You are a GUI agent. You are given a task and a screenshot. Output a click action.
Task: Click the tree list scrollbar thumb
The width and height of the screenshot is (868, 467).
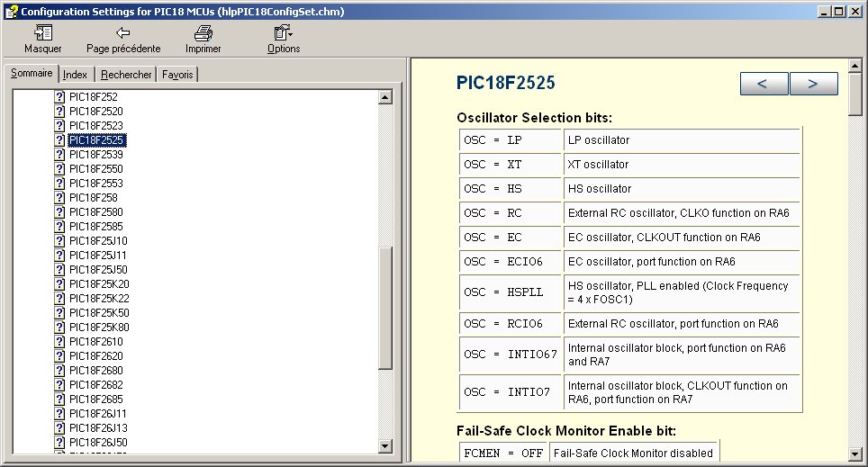[x=385, y=308]
